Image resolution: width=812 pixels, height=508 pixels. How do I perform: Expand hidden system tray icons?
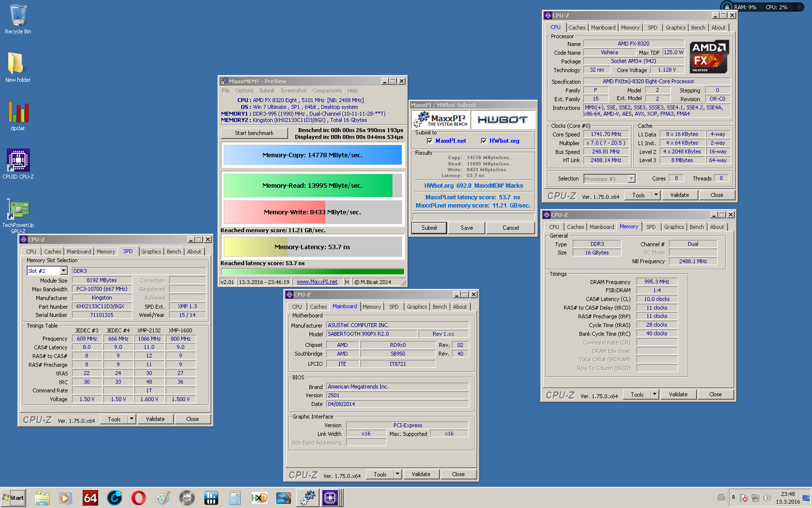(x=733, y=497)
